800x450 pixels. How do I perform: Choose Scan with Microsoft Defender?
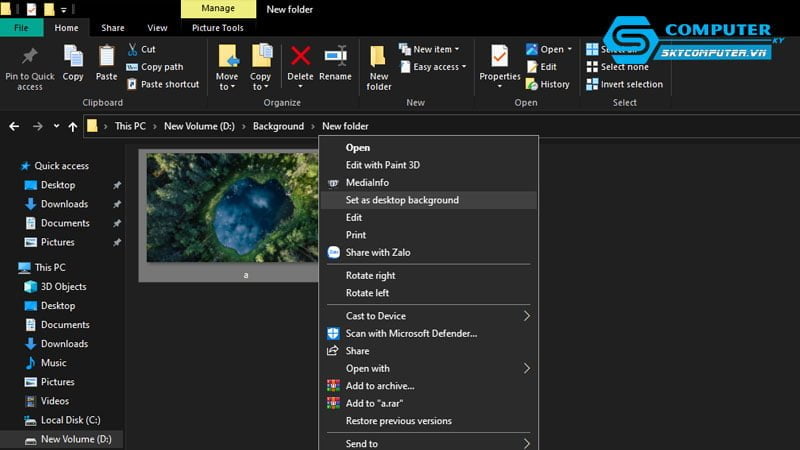[429, 334]
